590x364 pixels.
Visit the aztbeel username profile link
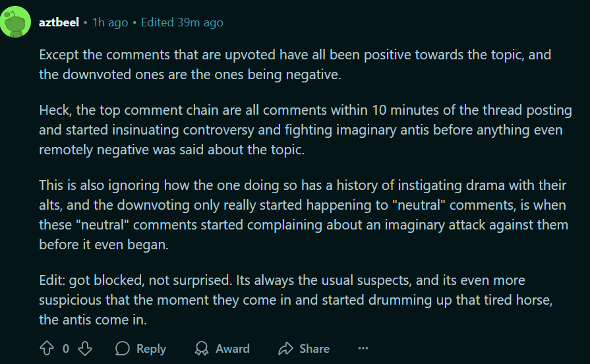(x=59, y=22)
